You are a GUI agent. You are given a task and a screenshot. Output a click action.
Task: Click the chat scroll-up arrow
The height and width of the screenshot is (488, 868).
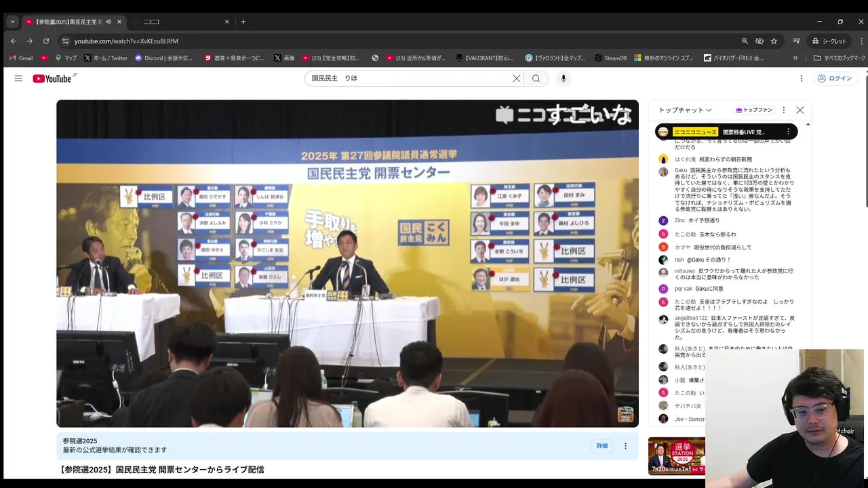[808, 125]
